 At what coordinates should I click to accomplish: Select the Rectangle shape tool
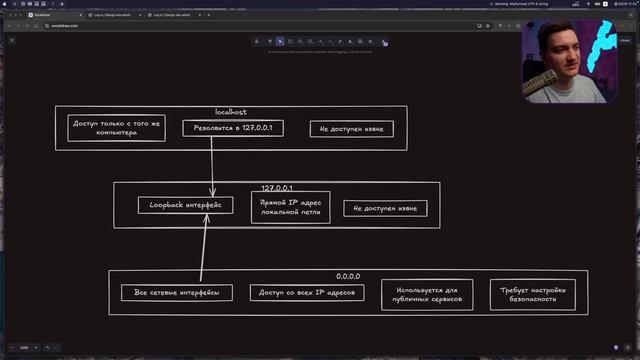coord(290,42)
